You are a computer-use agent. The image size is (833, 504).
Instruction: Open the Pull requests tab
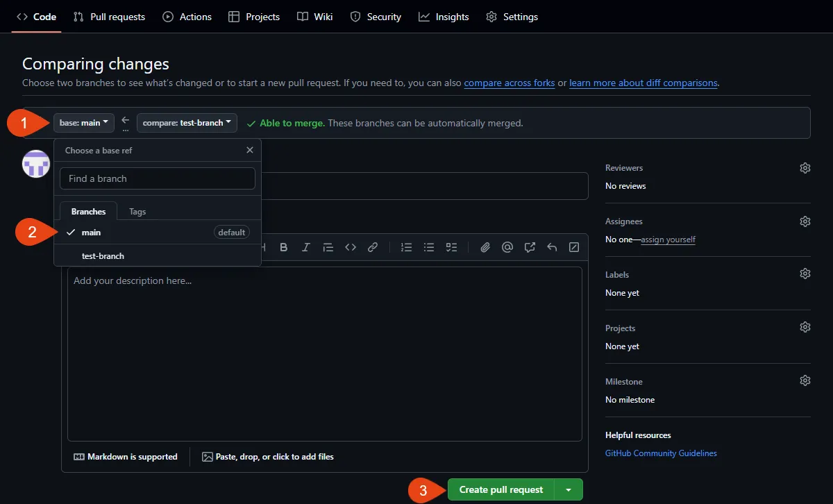[x=108, y=16]
